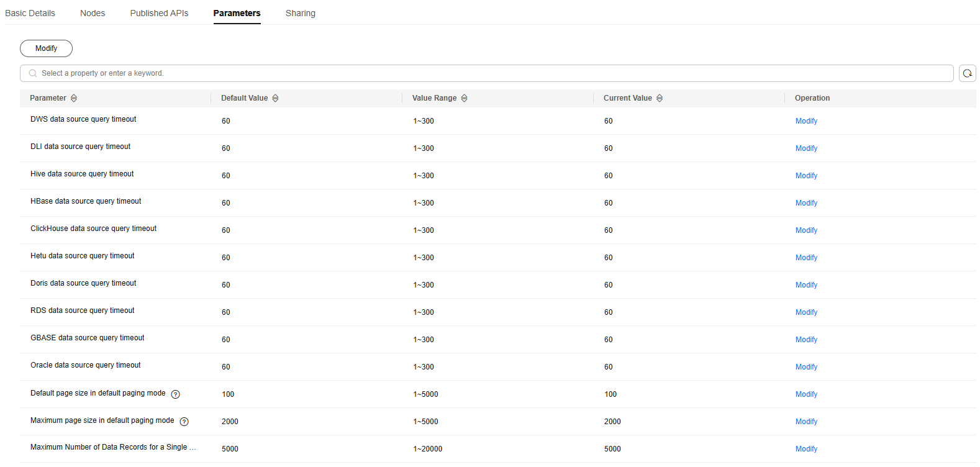Sort by Value Range column icon
The width and height of the screenshot is (980, 467).
click(464, 98)
